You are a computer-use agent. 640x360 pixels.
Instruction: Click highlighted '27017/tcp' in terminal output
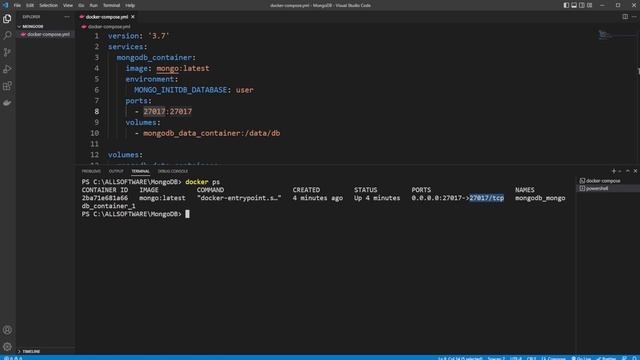click(x=487, y=198)
